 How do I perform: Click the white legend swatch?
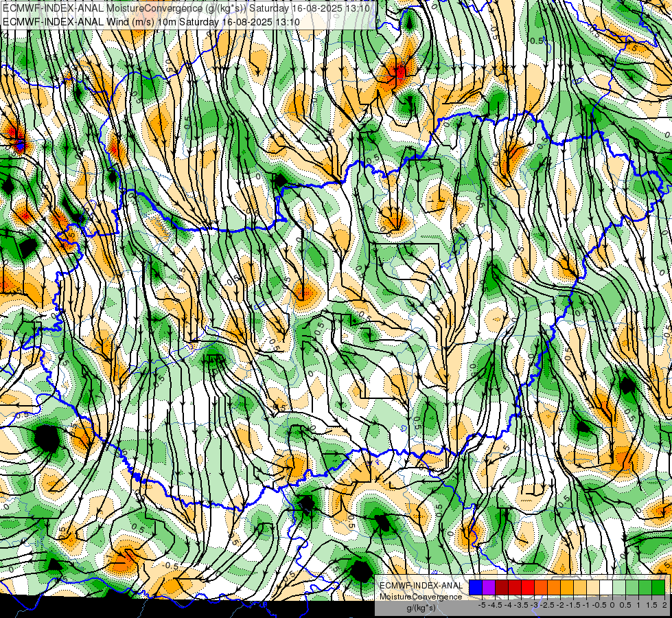coord(606,587)
